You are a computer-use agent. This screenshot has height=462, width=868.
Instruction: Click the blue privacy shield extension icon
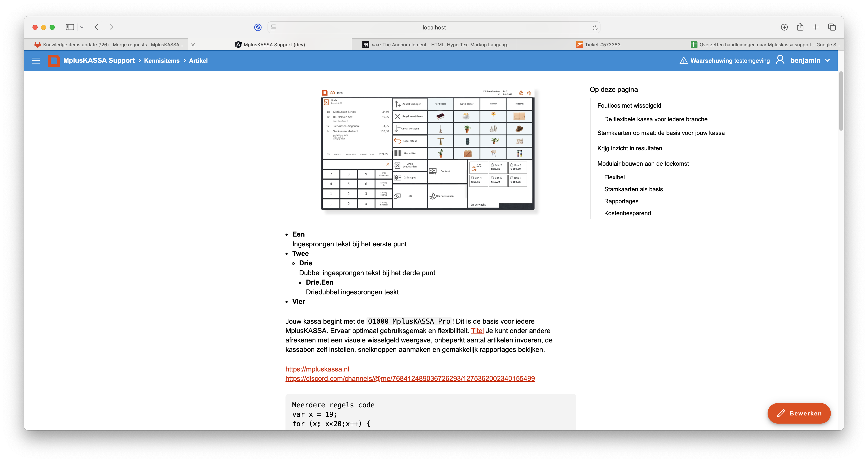258,27
